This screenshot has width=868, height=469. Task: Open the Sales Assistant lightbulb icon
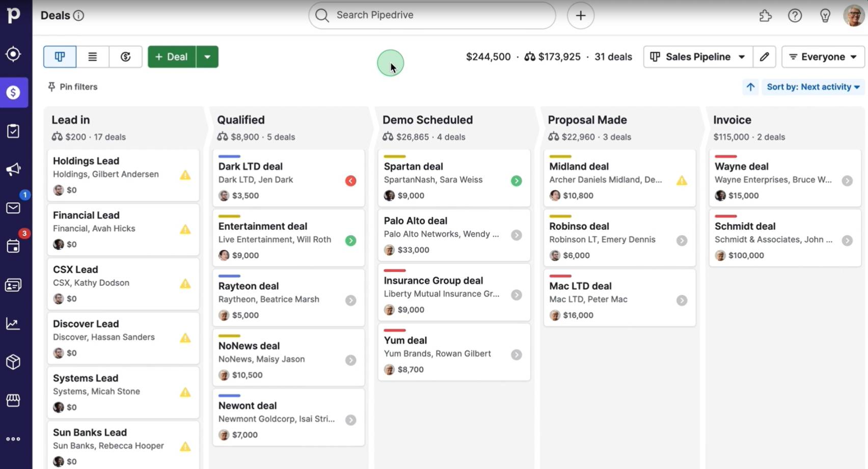825,15
